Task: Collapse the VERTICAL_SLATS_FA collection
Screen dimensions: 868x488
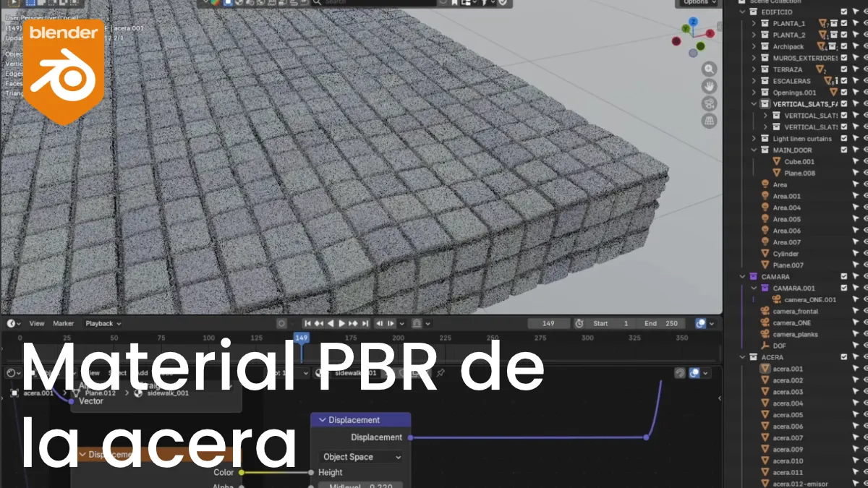Action: pyautogui.click(x=754, y=104)
